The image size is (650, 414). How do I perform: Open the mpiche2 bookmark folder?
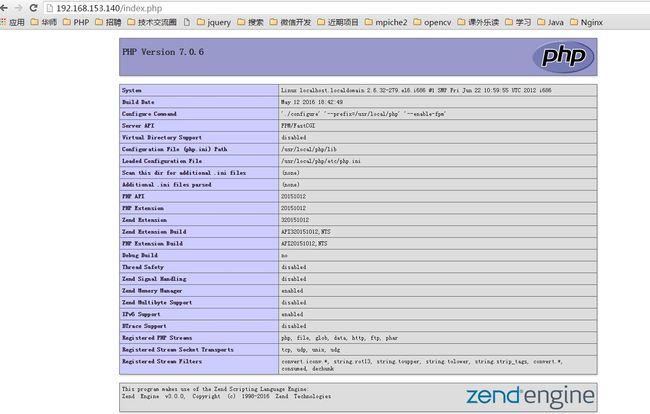point(386,22)
